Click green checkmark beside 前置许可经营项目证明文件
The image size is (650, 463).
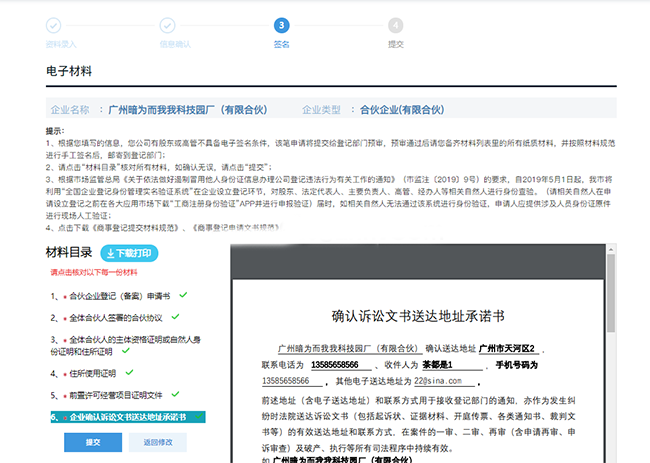(x=175, y=394)
